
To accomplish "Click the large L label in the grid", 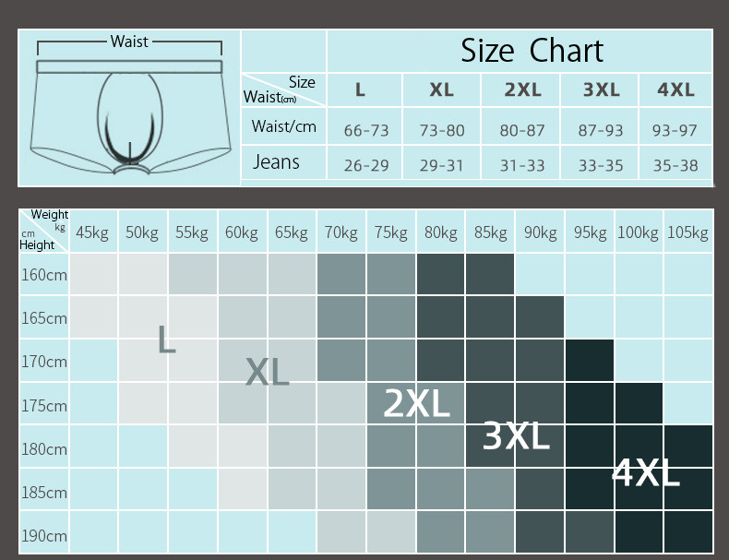I will [x=166, y=340].
